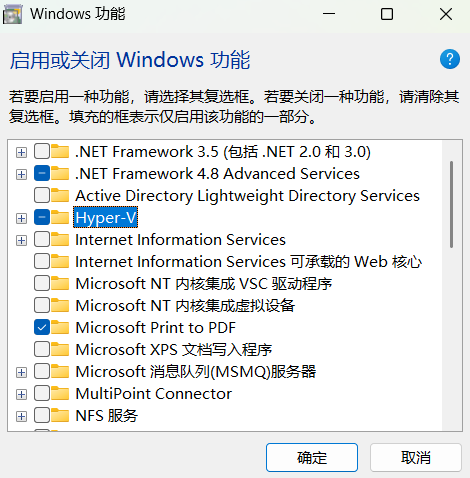Expand the Hyper-V tree node
Viewport: 470px width, 478px height.
(21, 218)
